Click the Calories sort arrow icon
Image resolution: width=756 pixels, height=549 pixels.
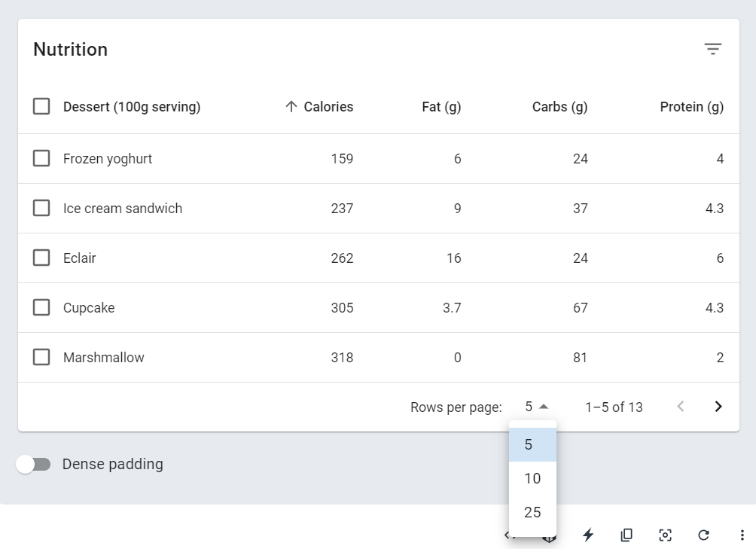pyautogui.click(x=291, y=107)
